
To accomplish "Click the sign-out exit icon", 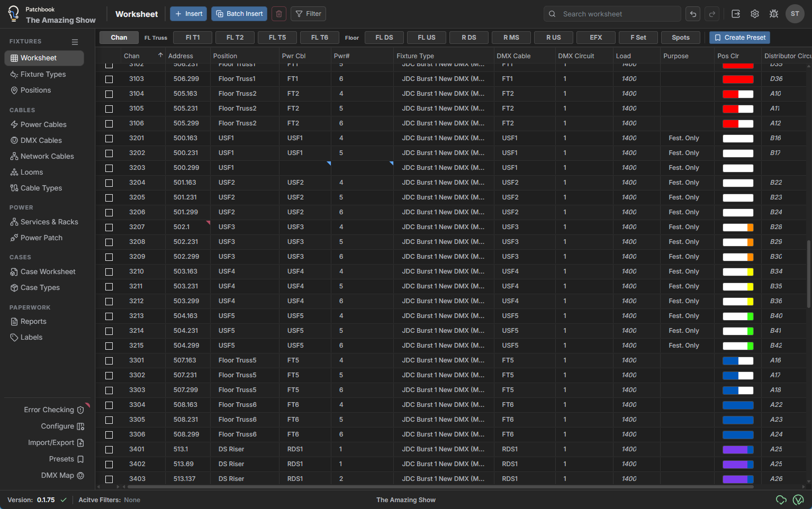I will pos(736,14).
